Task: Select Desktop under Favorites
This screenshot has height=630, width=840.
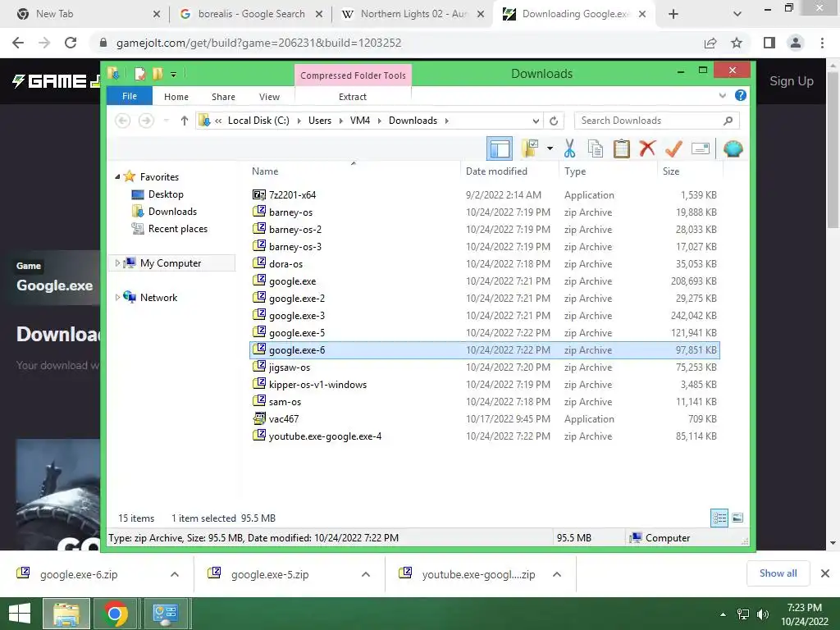Action: coord(166,194)
